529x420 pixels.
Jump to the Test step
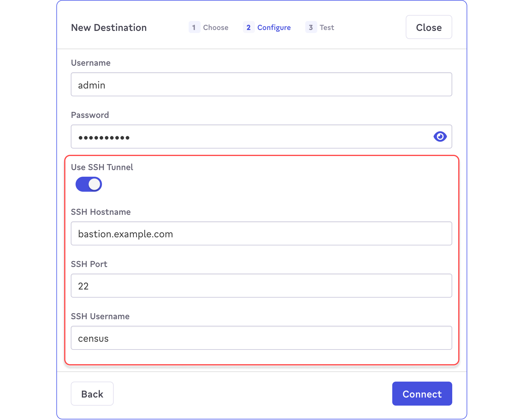coord(327,28)
